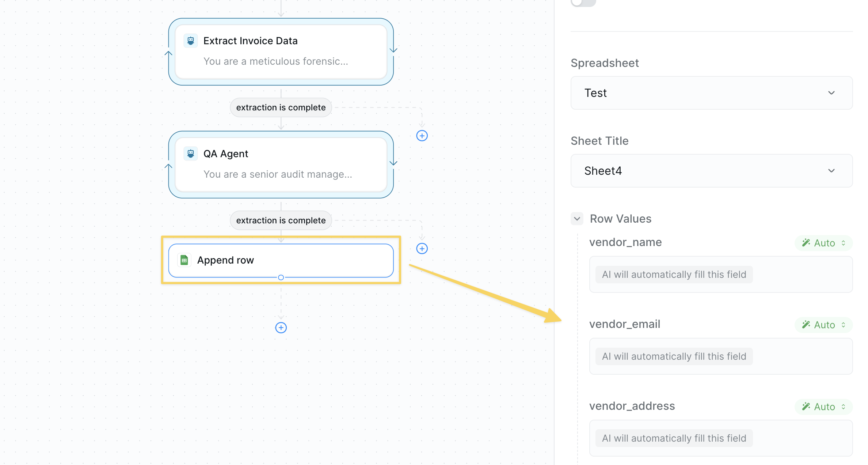Add a branch beside the Append row node
Image resolution: width=868 pixels, height=465 pixels.
[x=422, y=249]
